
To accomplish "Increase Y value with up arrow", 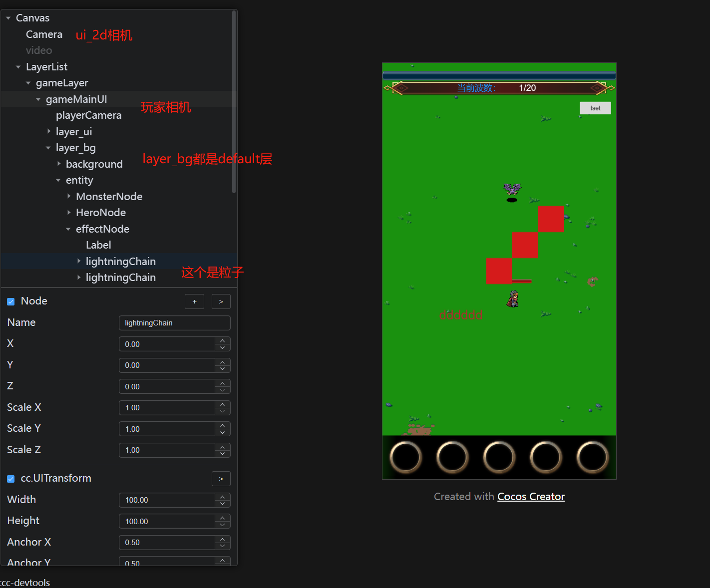I will pyautogui.click(x=223, y=362).
